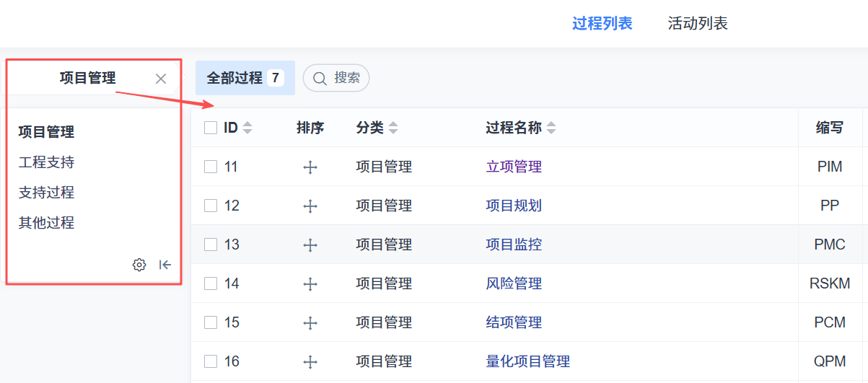Click the 全部过程 filter button

pyautogui.click(x=245, y=78)
